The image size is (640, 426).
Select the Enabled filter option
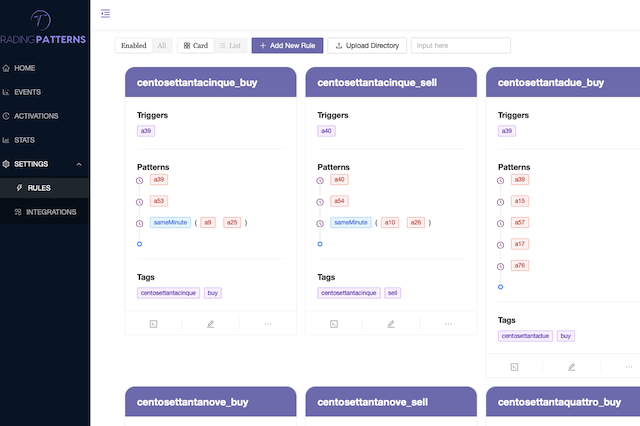[133, 46]
